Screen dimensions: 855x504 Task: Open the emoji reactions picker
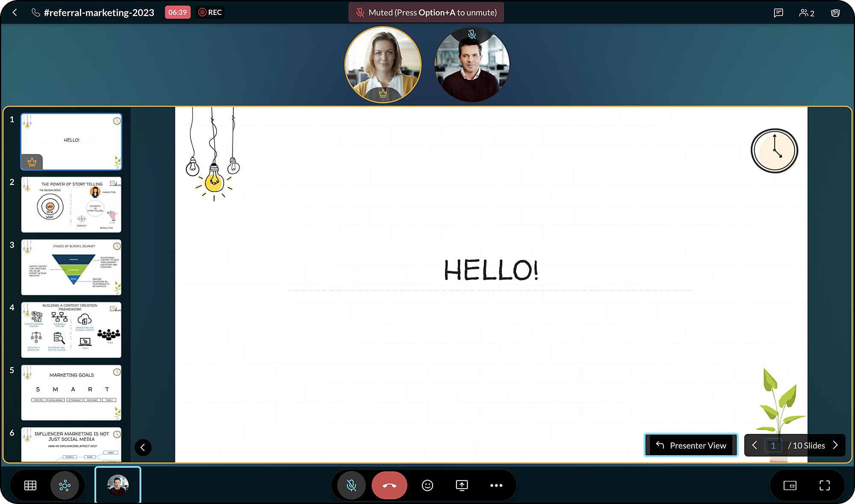[427, 485]
